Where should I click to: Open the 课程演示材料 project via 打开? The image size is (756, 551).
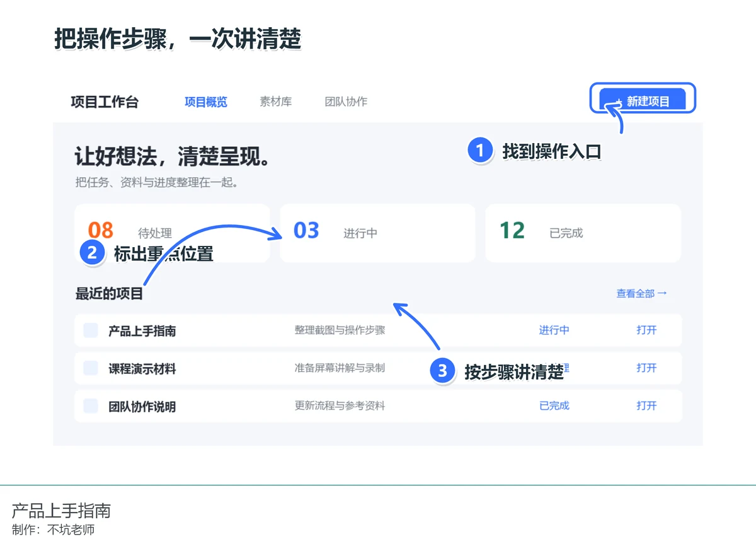pyautogui.click(x=646, y=368)
